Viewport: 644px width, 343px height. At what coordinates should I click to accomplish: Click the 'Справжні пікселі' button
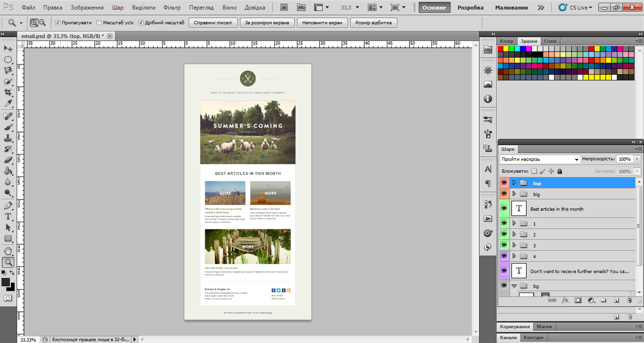(x=214, y=23)
